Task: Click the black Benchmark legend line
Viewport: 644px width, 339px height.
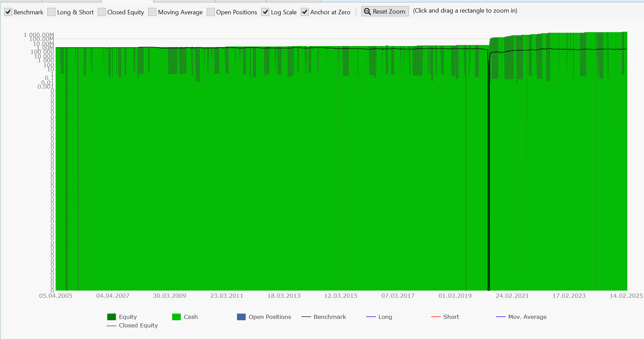Action: click(x=306, y=317)
